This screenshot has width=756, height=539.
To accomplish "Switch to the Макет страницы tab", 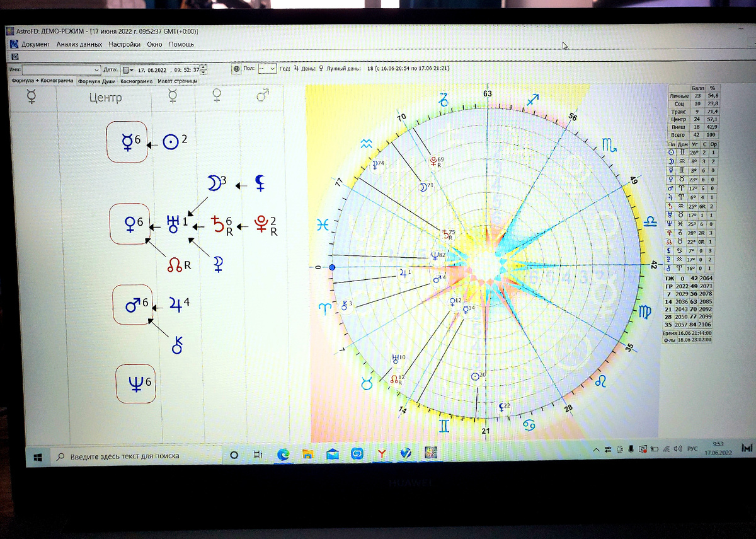I will pos(178,81).
